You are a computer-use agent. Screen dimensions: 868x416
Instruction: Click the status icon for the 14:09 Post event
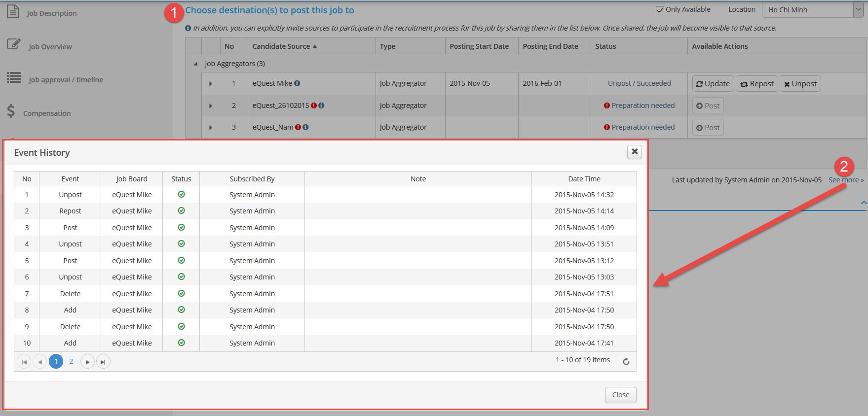click(x=181, y=227)
